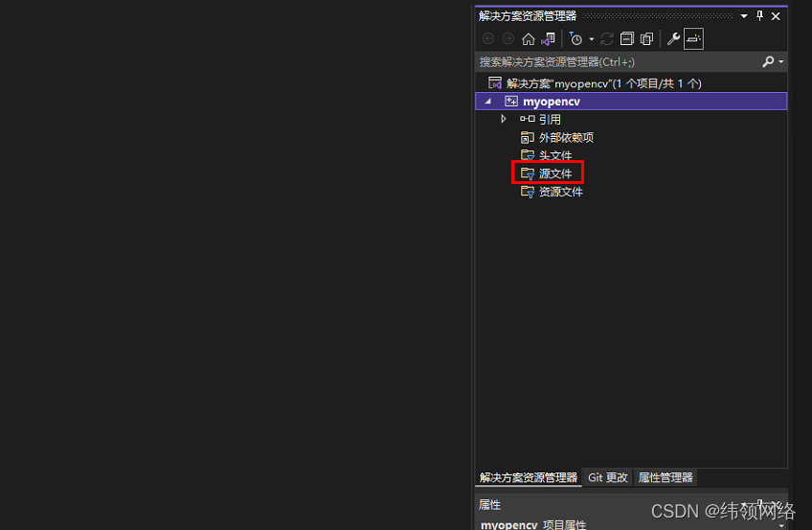Select the 外部依赖项 node
Screen dimensions: 812x530
coord(566,138)
